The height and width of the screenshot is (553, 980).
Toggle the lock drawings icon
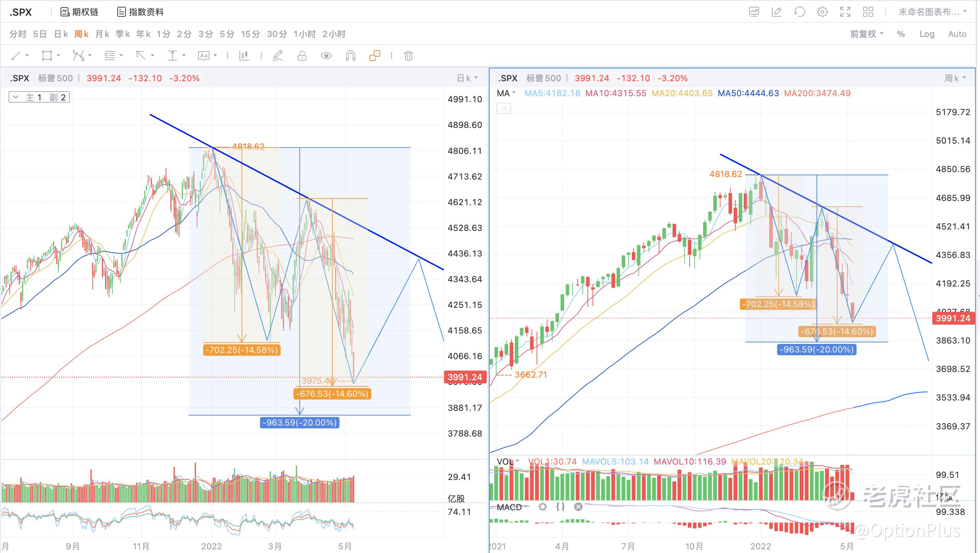[x=302, y=56]
